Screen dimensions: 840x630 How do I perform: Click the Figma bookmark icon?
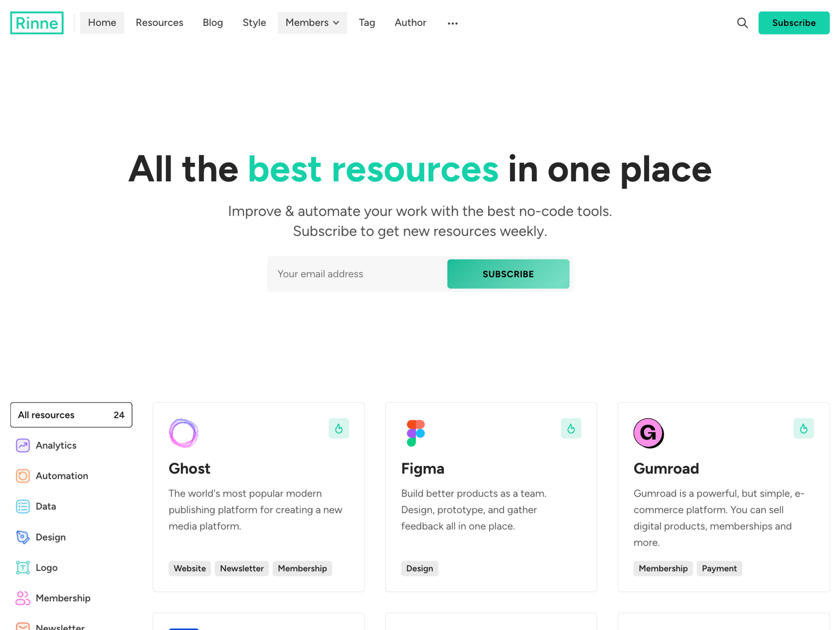571,428
